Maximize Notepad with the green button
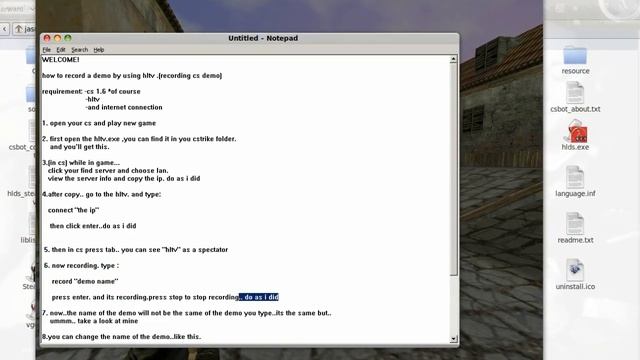This screenshot has height=360, width=640. coord(68,38)
